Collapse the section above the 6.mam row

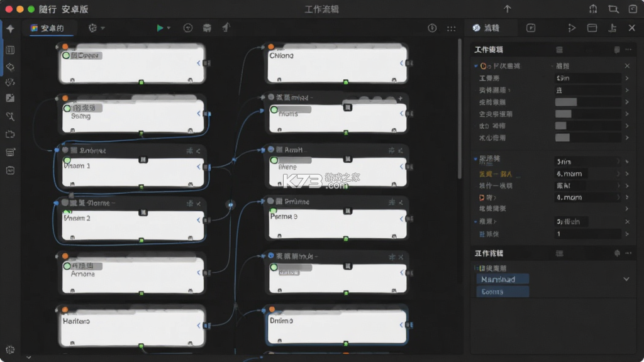(475, 159)
